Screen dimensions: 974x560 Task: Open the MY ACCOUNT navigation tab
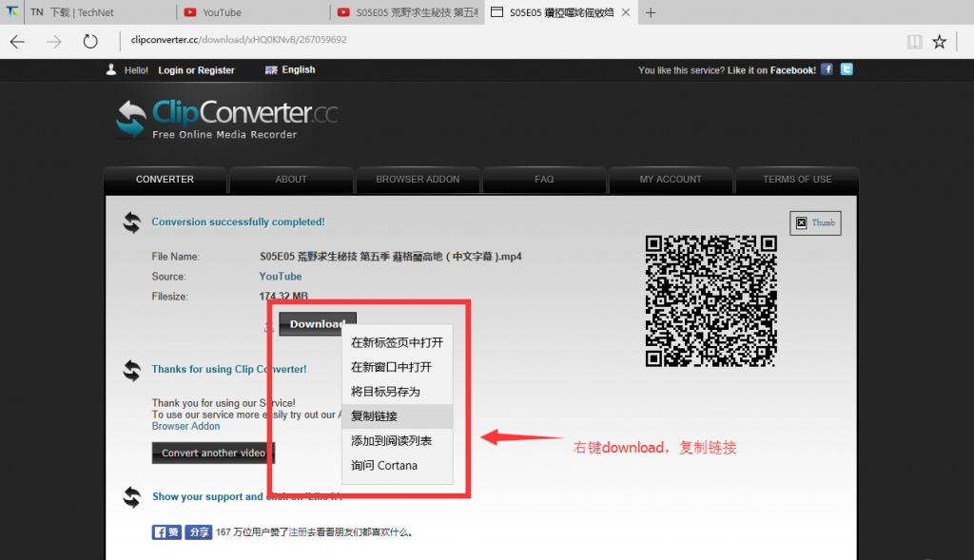coord(671,180)
